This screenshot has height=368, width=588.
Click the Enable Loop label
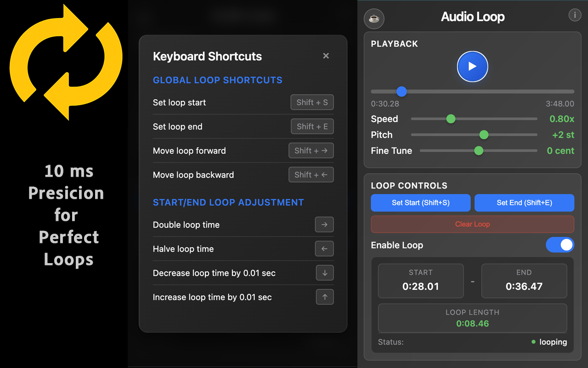click(x=397, y=245)
